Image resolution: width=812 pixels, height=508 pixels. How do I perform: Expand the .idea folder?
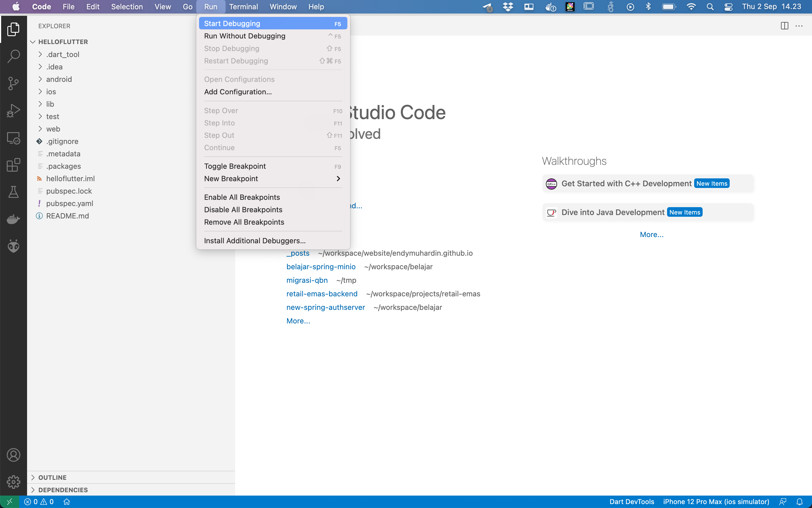pyautogui.click(x=54, y=67)
